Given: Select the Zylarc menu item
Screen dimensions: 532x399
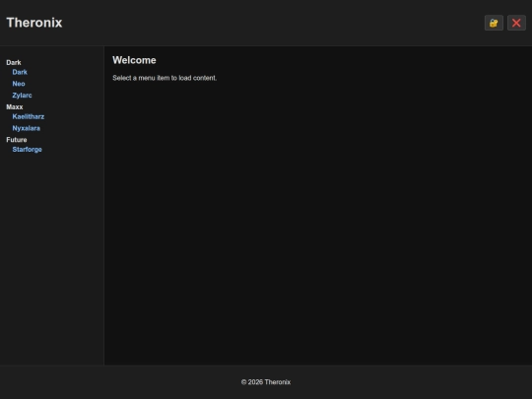Looking at the screenshot, I should pyautogui.click(x=22, y=96).
